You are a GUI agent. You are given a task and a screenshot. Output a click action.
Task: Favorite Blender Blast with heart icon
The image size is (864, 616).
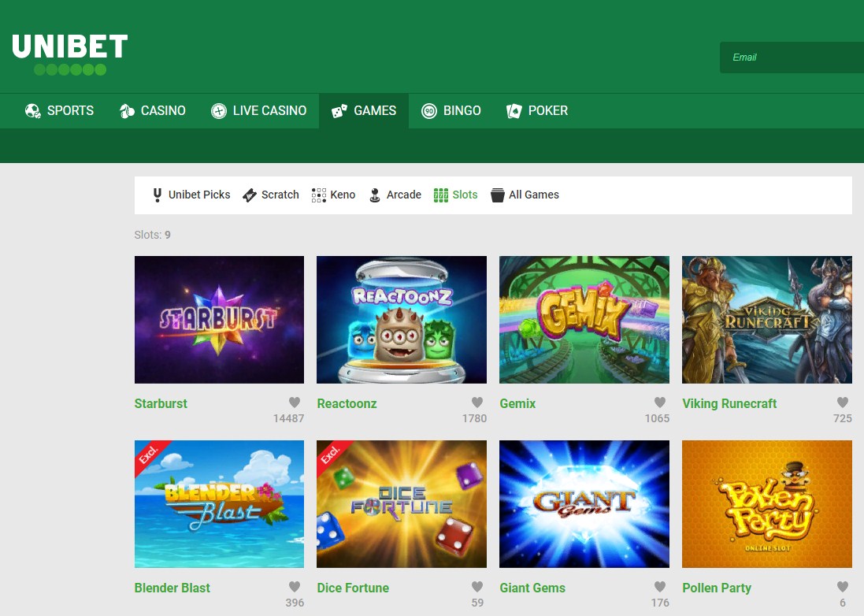point(295,586)
